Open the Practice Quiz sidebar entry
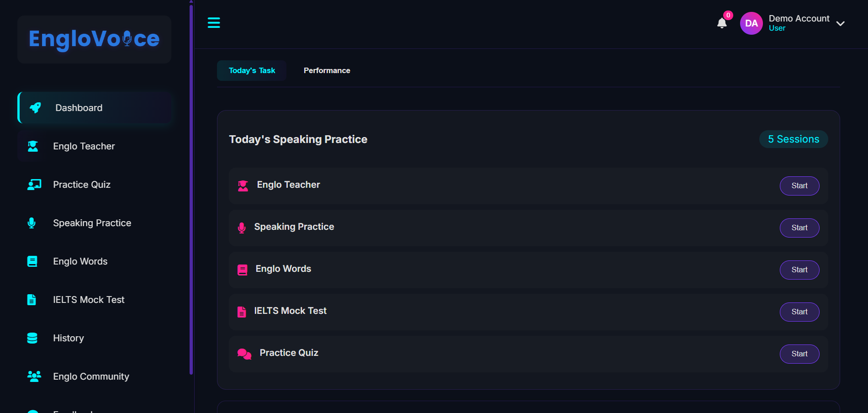868x413 pixels. pos(81,184)
